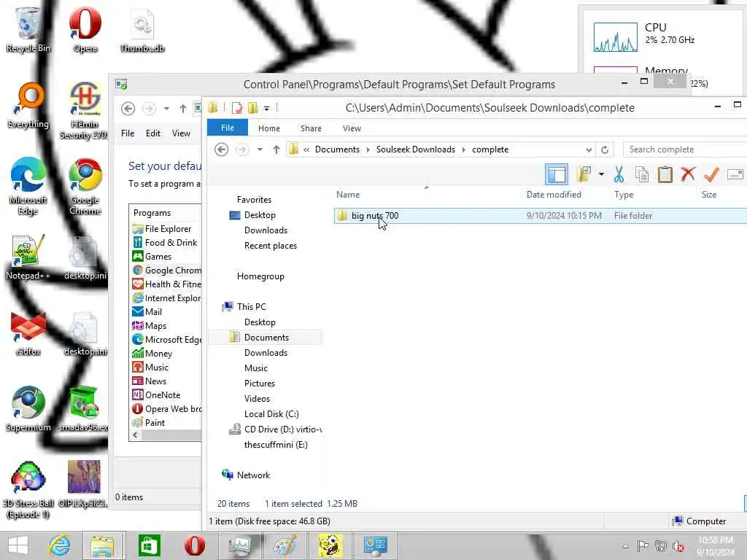Select Pictures under This PC

tap(260, 384)
